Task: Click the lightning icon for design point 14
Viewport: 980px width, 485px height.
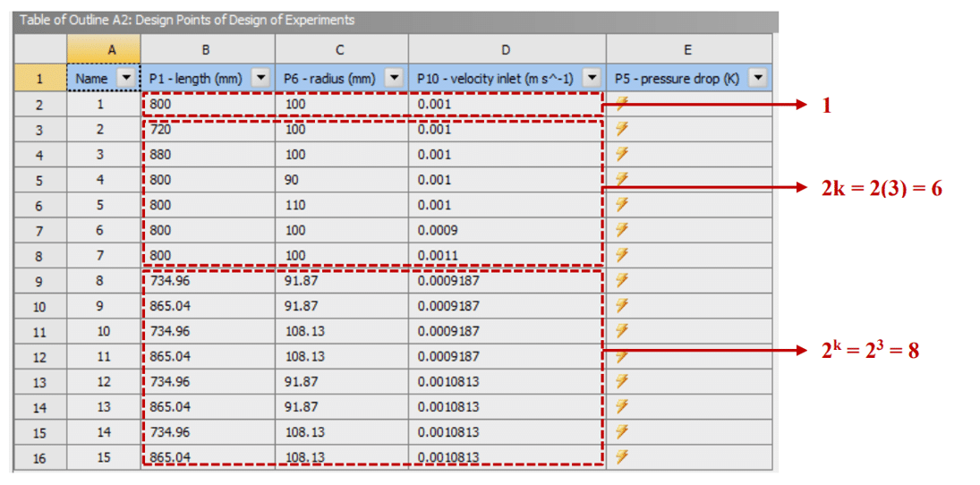Action: [620, 432]
